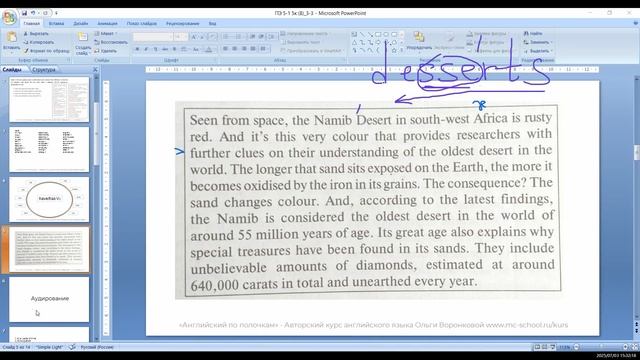Select the rectangle shape in shapes gallery

pos(378,35)
